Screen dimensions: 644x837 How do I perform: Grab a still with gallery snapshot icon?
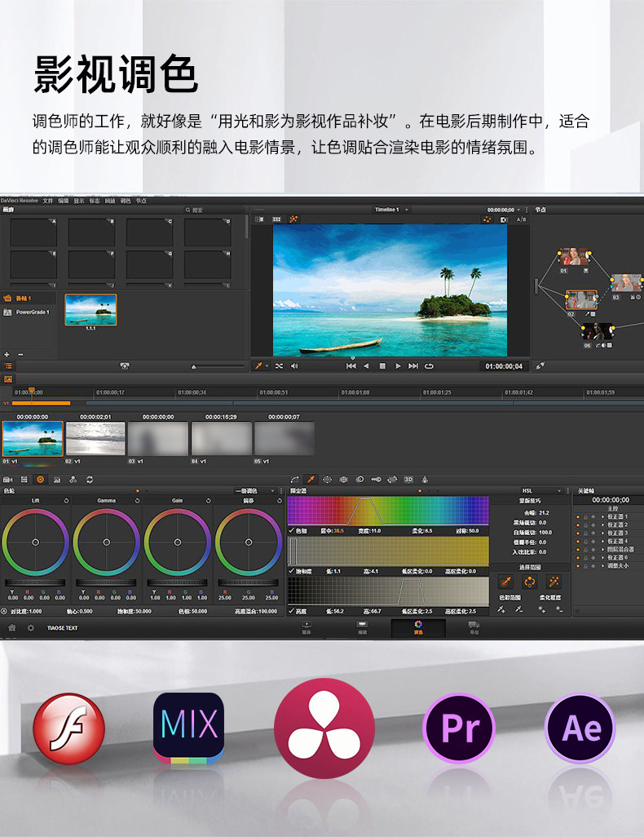tap(125, 366)
